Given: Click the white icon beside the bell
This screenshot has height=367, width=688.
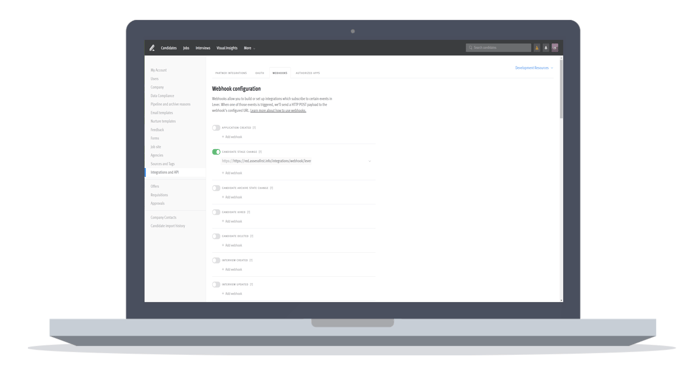Looking at the screenshot, I should pos(546,48).
